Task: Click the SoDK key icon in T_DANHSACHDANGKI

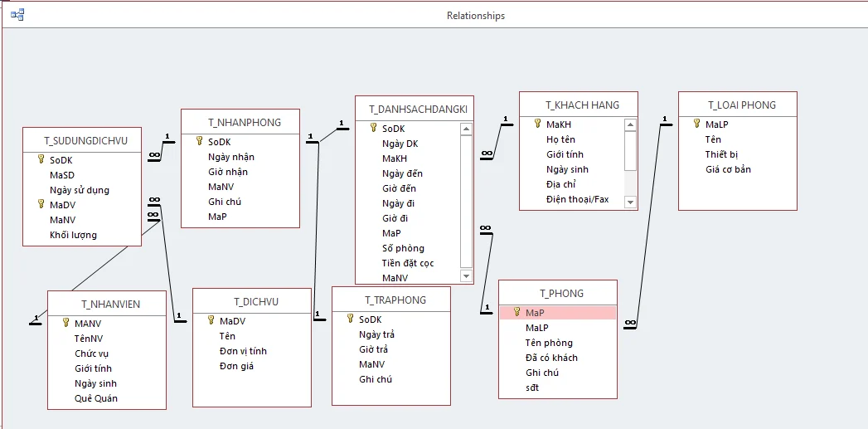Action: pos(373,128)
